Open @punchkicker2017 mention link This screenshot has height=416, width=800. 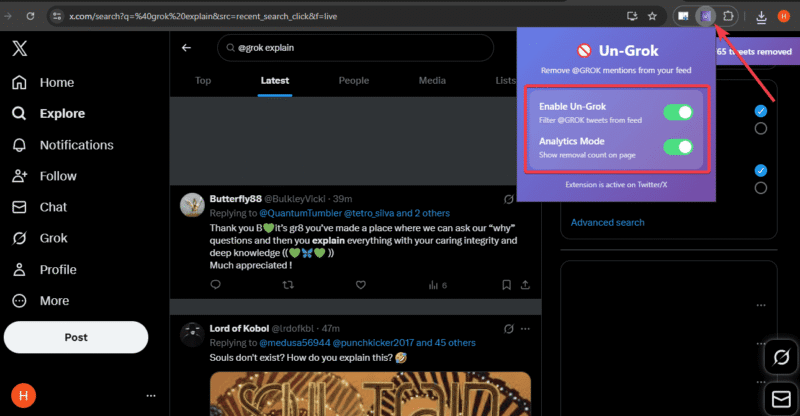coord(373,343)
